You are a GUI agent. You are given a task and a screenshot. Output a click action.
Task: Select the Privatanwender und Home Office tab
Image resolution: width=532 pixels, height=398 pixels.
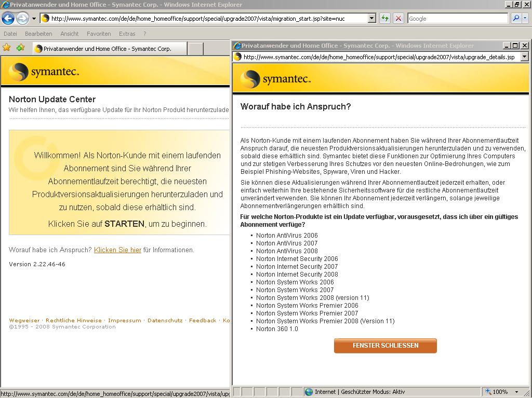pyautogui.click(x=110, y=48)
